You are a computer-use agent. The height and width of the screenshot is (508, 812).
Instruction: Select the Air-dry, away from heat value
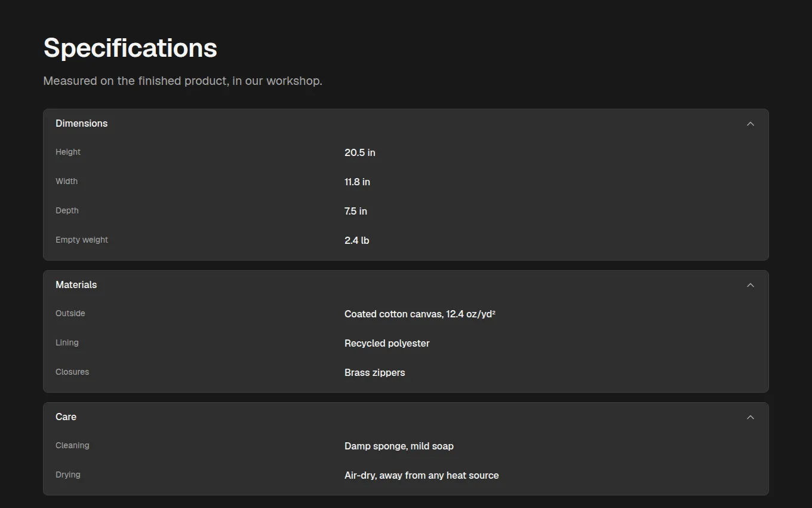click(x=422, y=475)
